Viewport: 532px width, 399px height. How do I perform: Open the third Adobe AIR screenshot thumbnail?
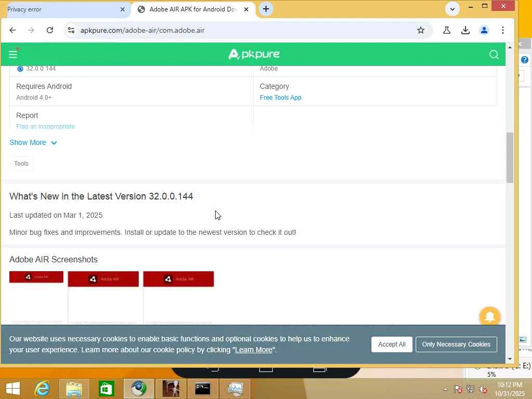point(179,297)
